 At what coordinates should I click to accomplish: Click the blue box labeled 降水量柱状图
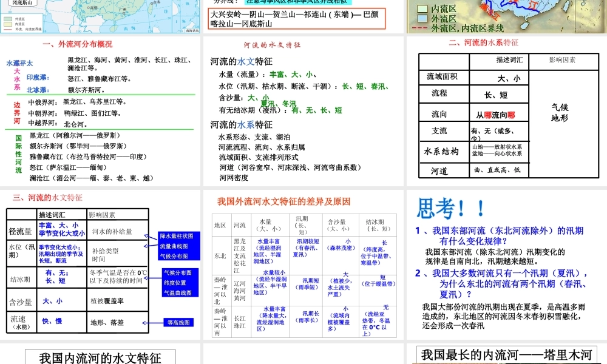177,236
